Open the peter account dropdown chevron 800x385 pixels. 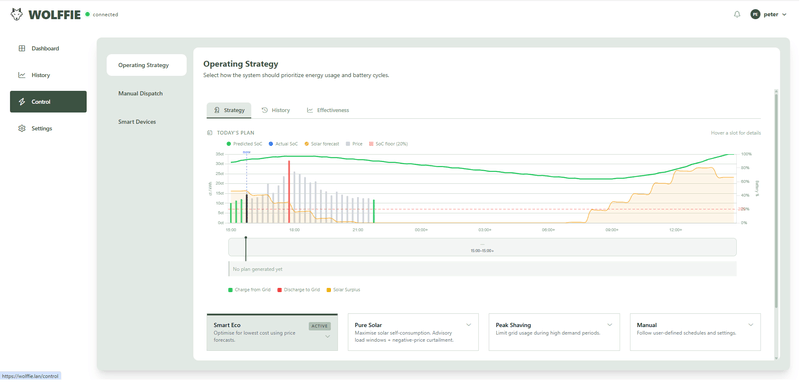coord(784,15)
